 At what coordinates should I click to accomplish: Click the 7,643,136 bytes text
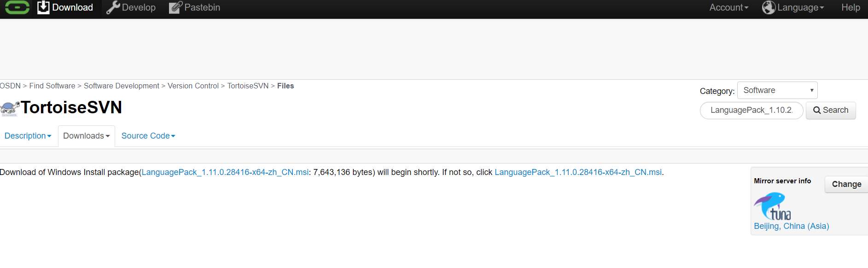pyautogui.click(x=343, y=172)
